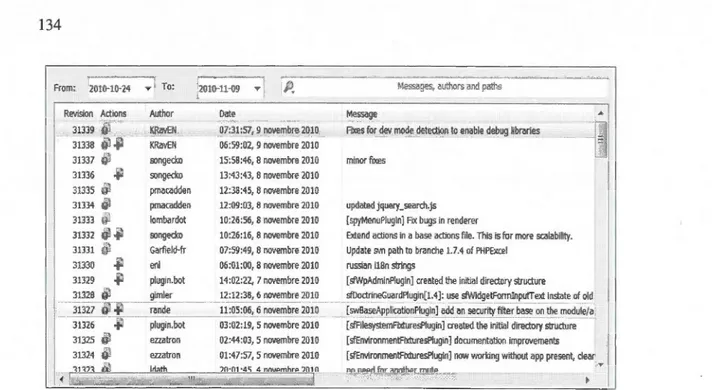Open the From date dropdown arrow

[x=148, y=89]
